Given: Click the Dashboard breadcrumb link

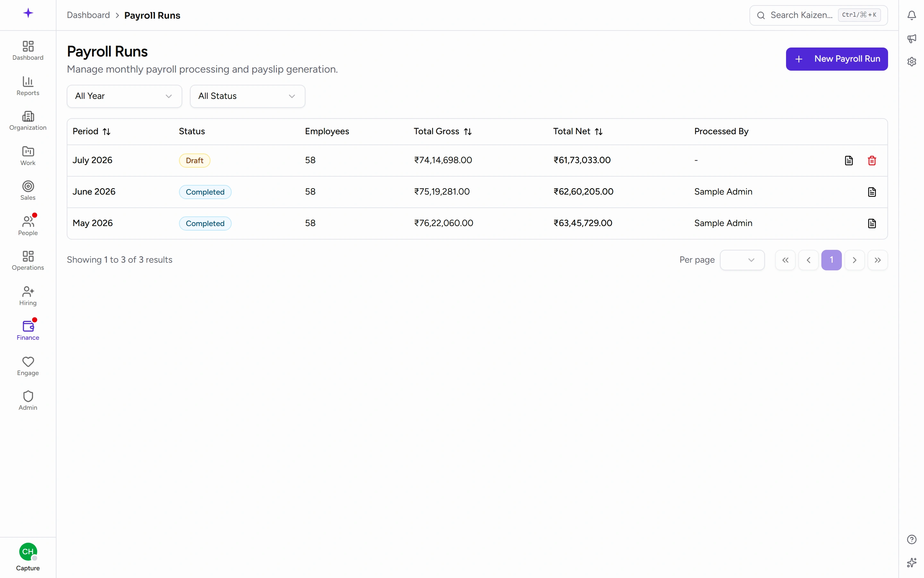Looking at the screenshot, I should (88, 15).
